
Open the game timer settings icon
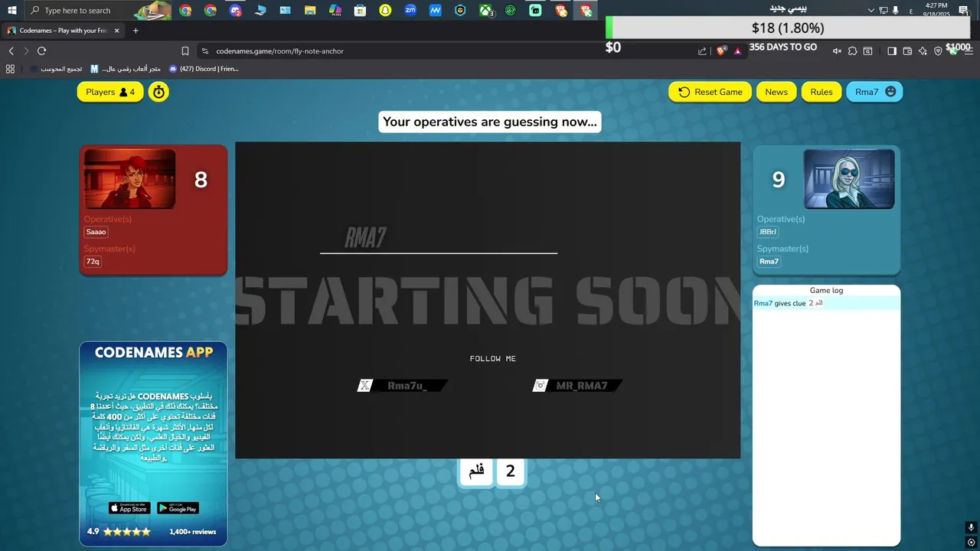click(158, 92)
